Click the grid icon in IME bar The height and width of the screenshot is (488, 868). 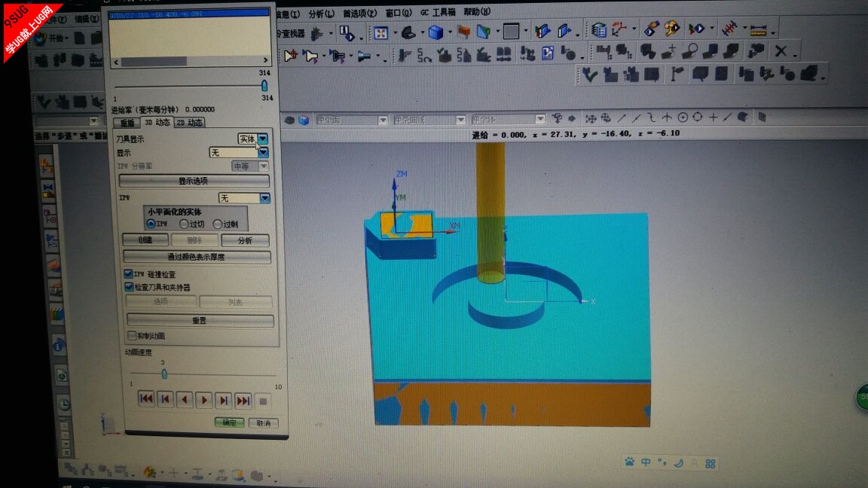coord(711,464)
